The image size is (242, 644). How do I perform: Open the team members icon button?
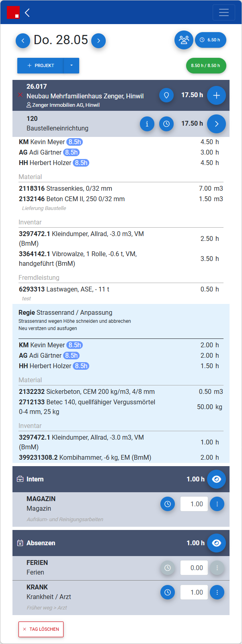(184, 40)
